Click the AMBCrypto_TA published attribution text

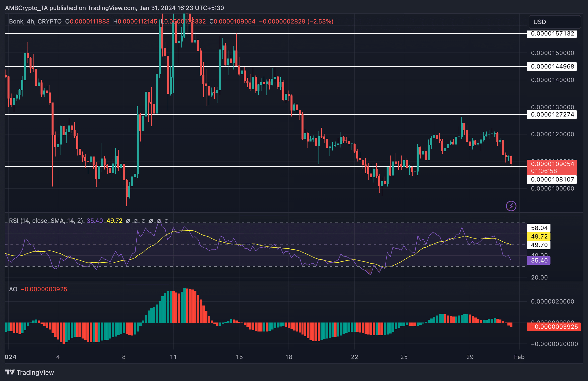coord(114,8)
